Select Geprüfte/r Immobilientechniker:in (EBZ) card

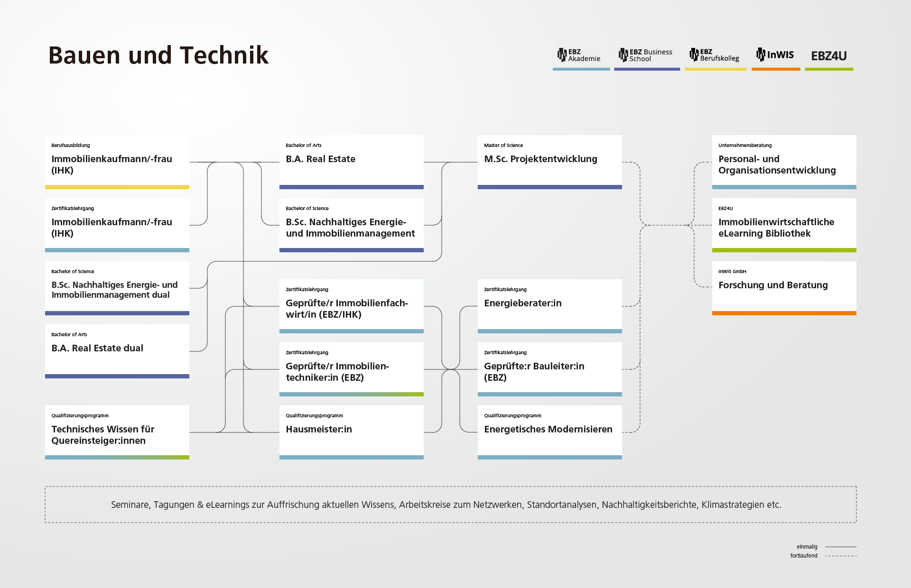(x=352, y=369)
